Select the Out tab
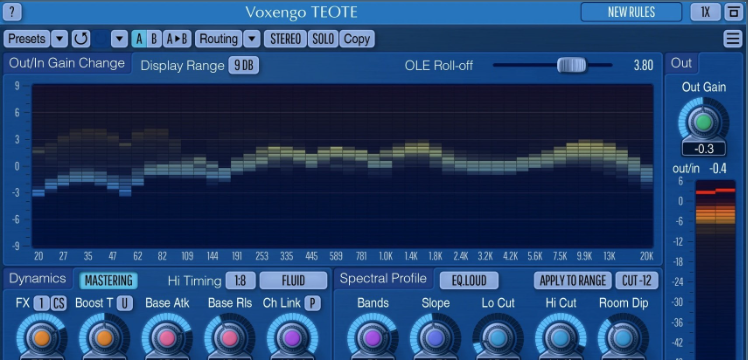Viewport: 748px width, 360px height. (681, 63)
